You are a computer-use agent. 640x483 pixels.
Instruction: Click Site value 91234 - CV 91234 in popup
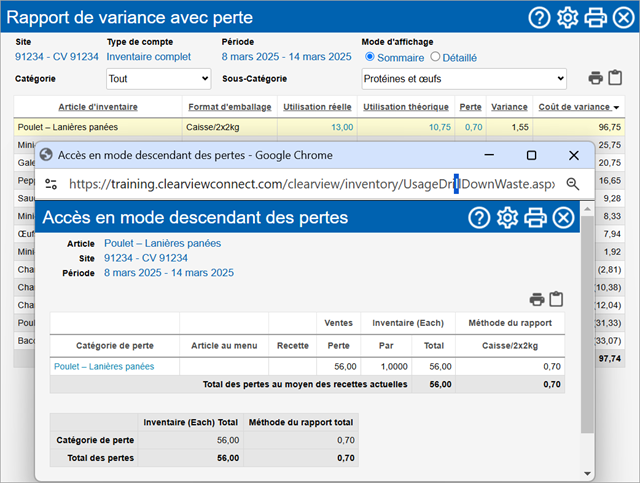tap(146, 258)
